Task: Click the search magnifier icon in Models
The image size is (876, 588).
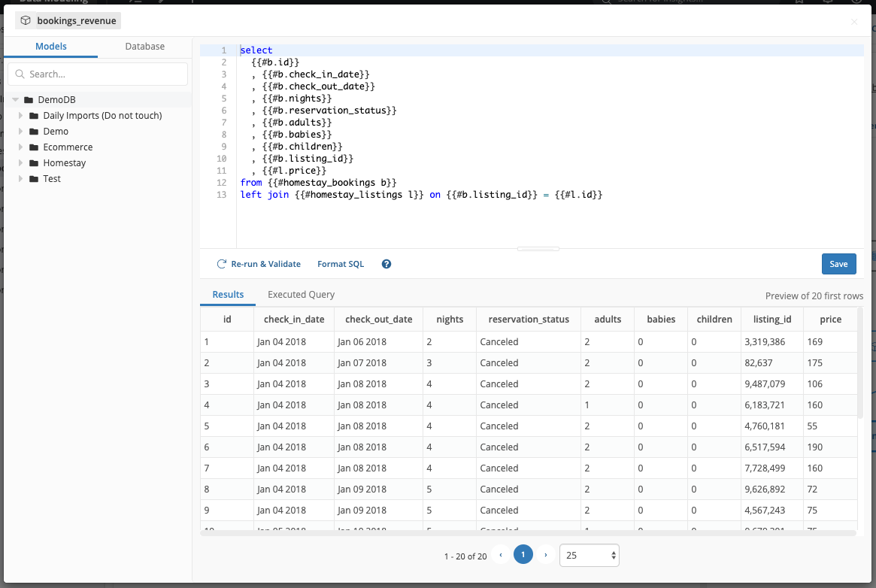Action: (20, 74)
